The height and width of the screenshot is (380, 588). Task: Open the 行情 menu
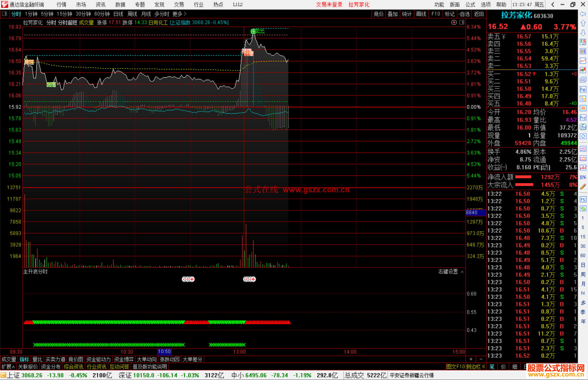[61, 5]
